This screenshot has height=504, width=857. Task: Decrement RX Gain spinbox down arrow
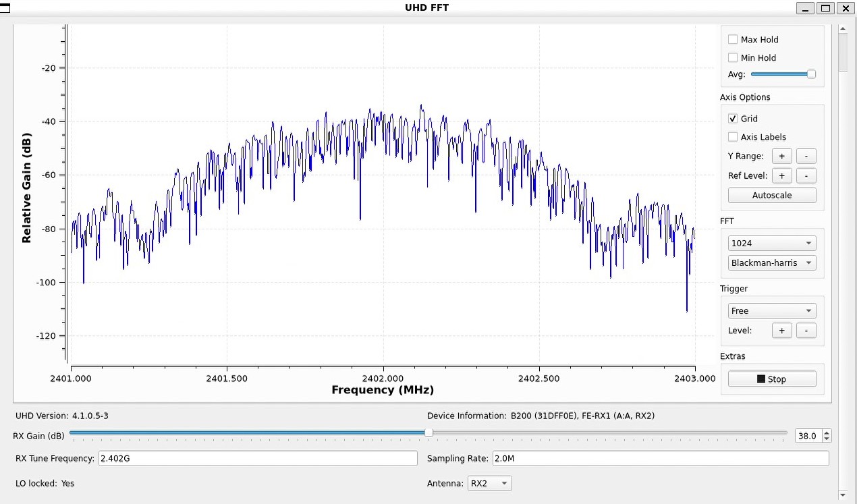[x=827, y=439]
